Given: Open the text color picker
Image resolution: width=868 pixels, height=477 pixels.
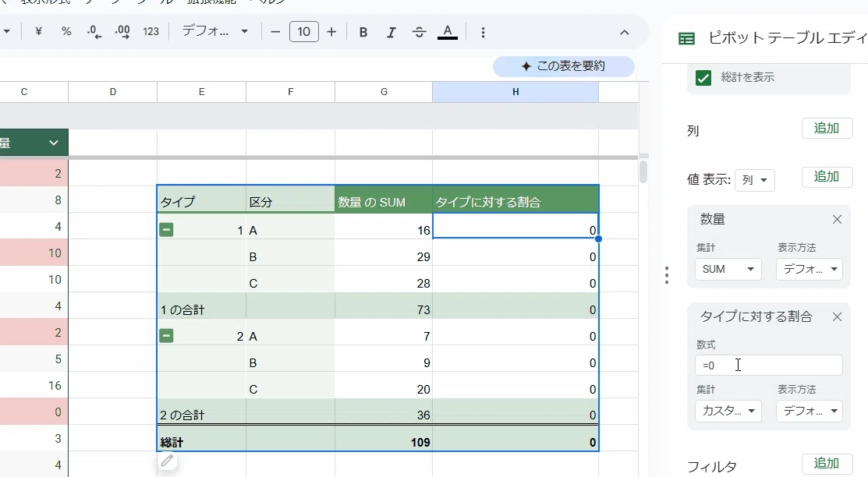Looking at the screenshot, I should click(448, 32).
